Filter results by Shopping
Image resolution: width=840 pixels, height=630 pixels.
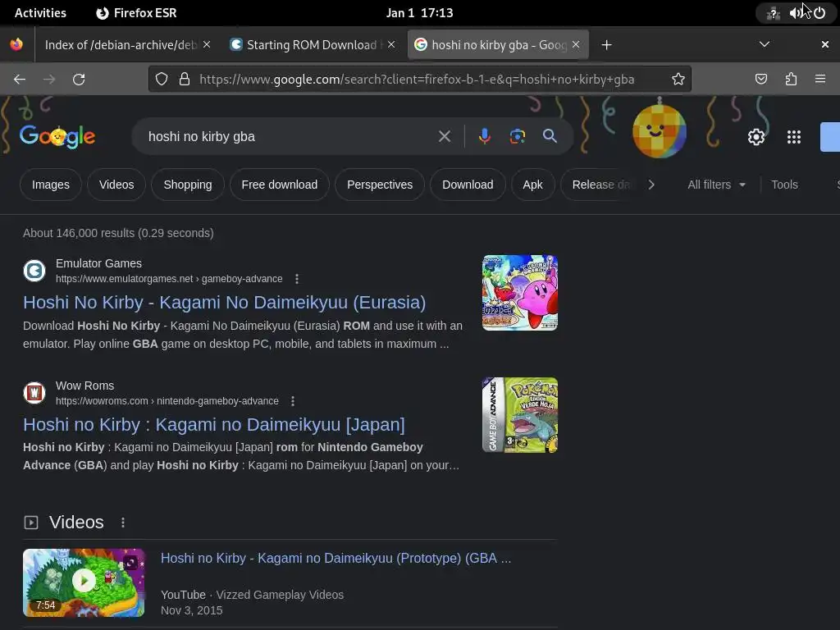point(188,185)
